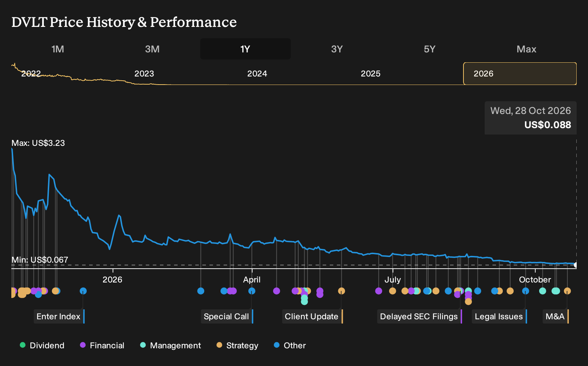Click the April axis label
588x366 pixels.
coord(252,280)
